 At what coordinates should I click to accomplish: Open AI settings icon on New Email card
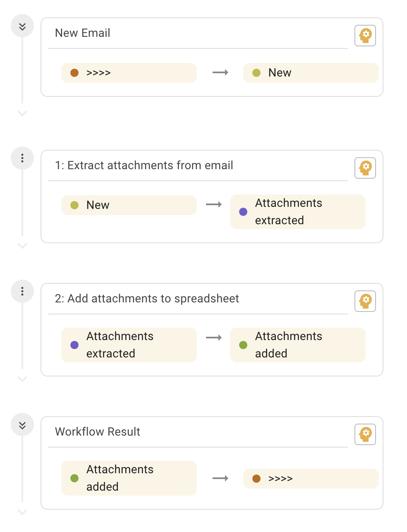tap(365, 36)
